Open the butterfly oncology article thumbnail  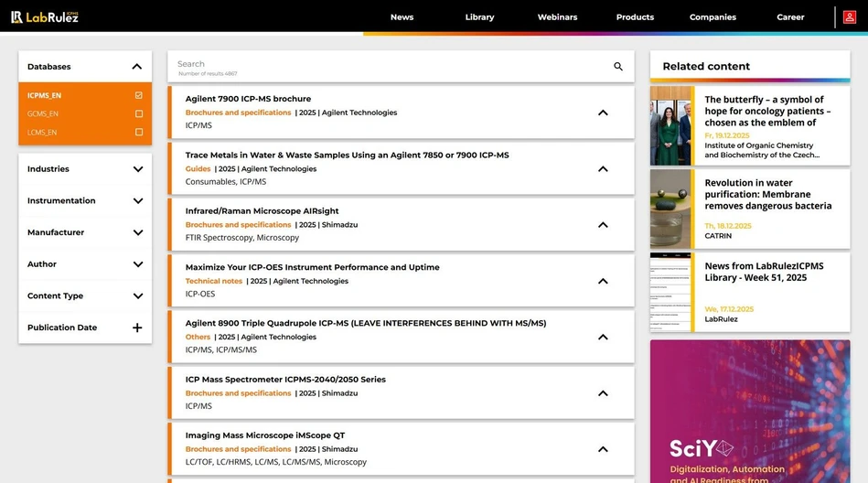(x=671, y=125)
